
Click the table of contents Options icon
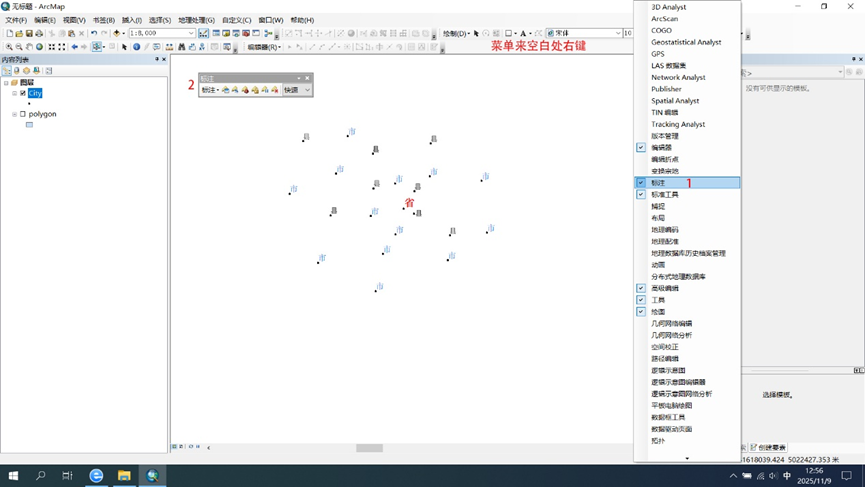coord(49,71)
